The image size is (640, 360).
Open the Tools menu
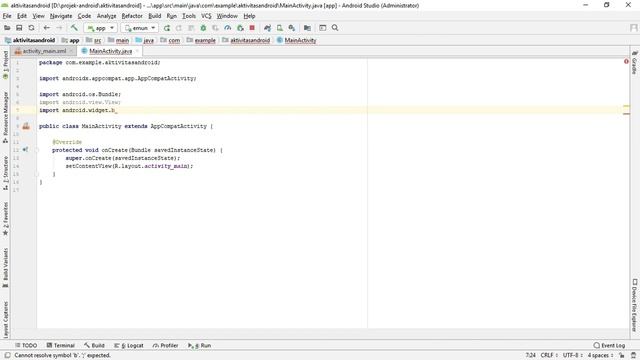tap(189, 16)
